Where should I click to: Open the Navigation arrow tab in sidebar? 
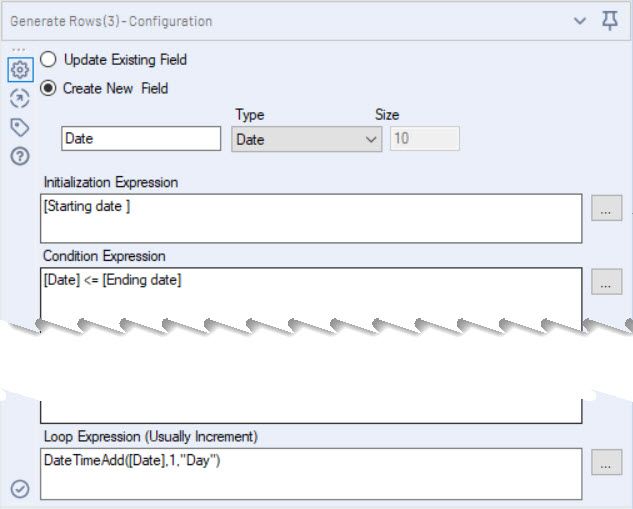click(x=18, y=98)
